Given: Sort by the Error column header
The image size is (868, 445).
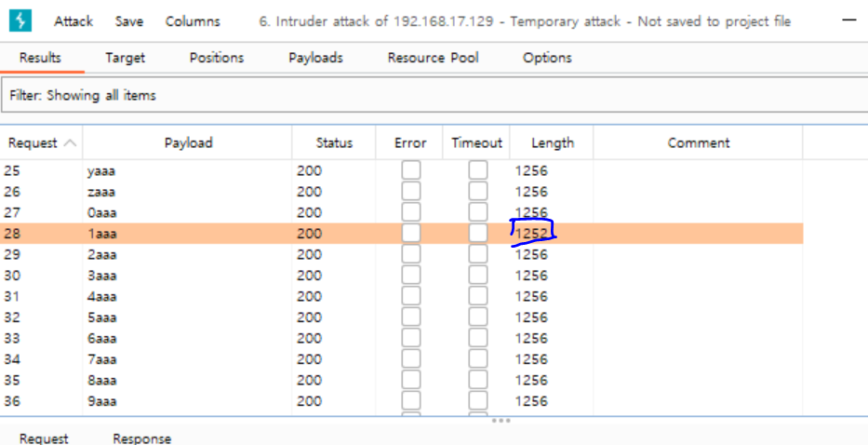Looking at the screenshot, I should pos(410,143).
